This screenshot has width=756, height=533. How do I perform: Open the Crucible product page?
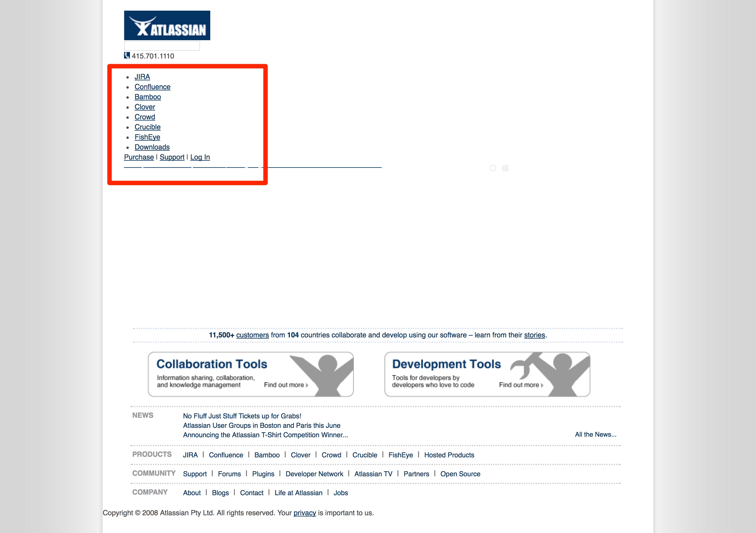click(x=146, y=127)
